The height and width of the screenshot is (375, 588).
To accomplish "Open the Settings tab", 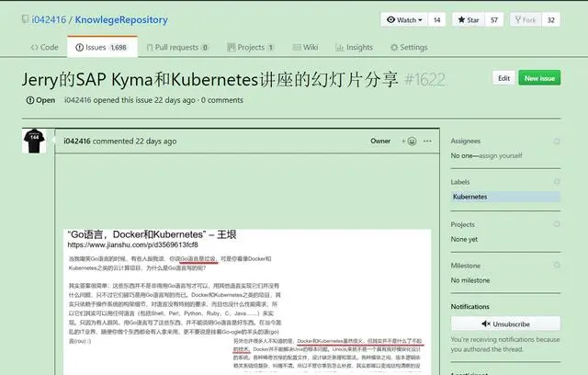I will 409,47.
